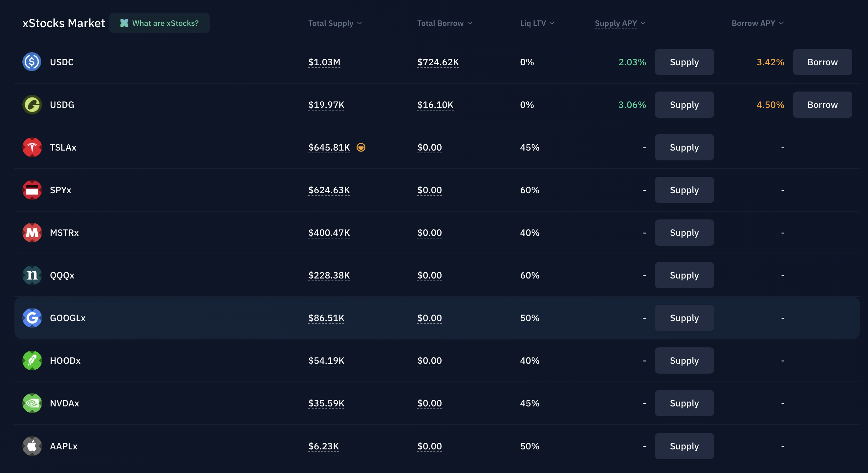Image resolution: width=868 pixels, height=473 pixels.
Task: Click USDC total supply value $1.03M
Action: coord(324,62)
